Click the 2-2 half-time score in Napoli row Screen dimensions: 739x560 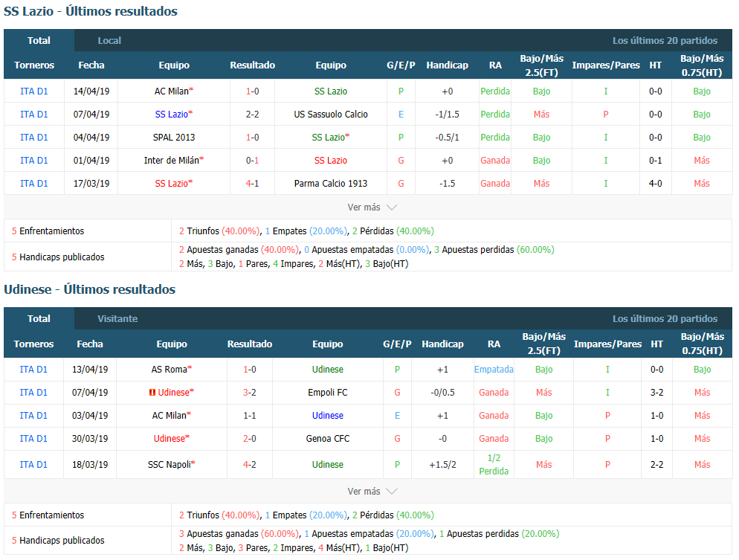click(x=657, y=465)
